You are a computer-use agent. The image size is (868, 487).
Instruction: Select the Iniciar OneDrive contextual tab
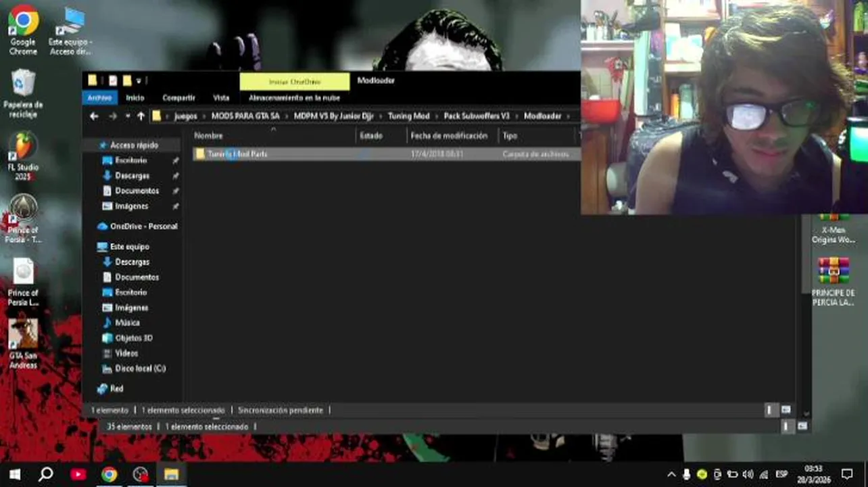point(295,82)
